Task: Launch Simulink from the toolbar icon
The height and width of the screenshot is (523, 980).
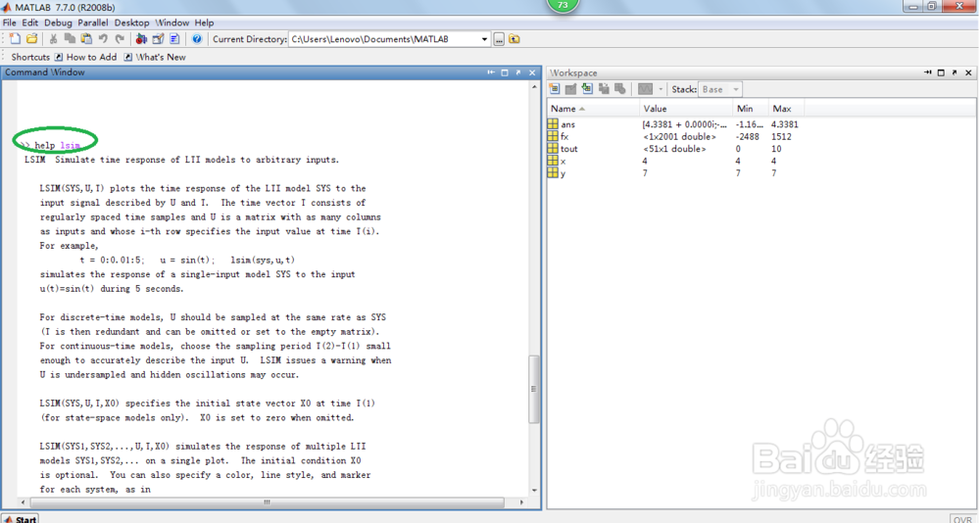Action: (x=141, y=39)
